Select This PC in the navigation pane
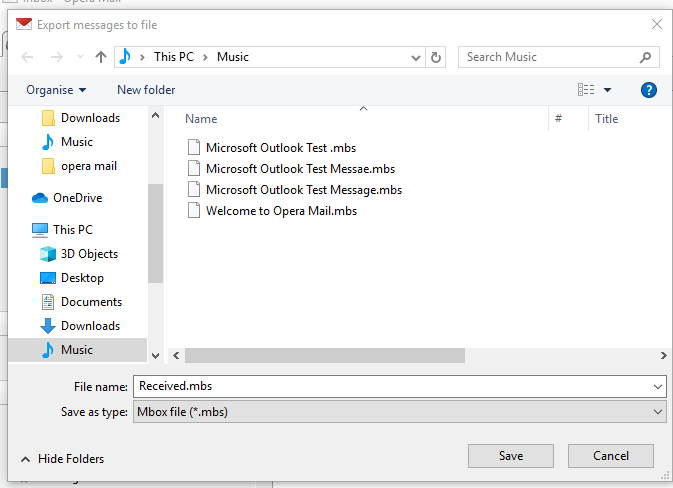 63,230
